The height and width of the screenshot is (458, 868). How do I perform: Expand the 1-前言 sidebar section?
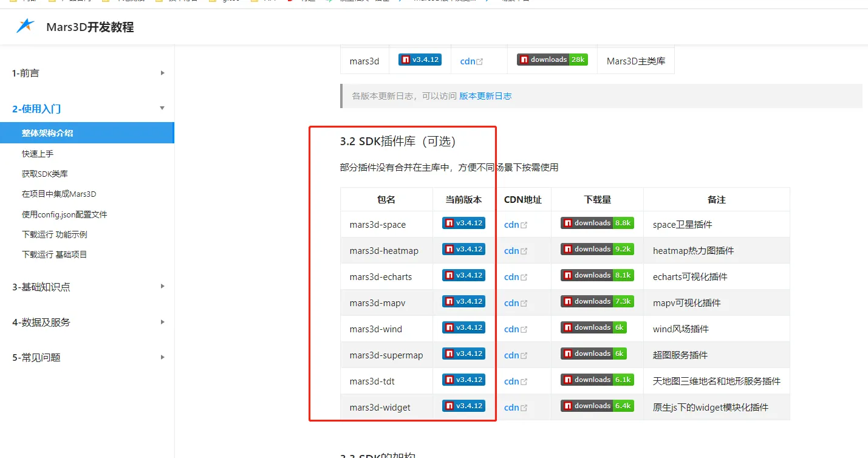pos(87,73)
